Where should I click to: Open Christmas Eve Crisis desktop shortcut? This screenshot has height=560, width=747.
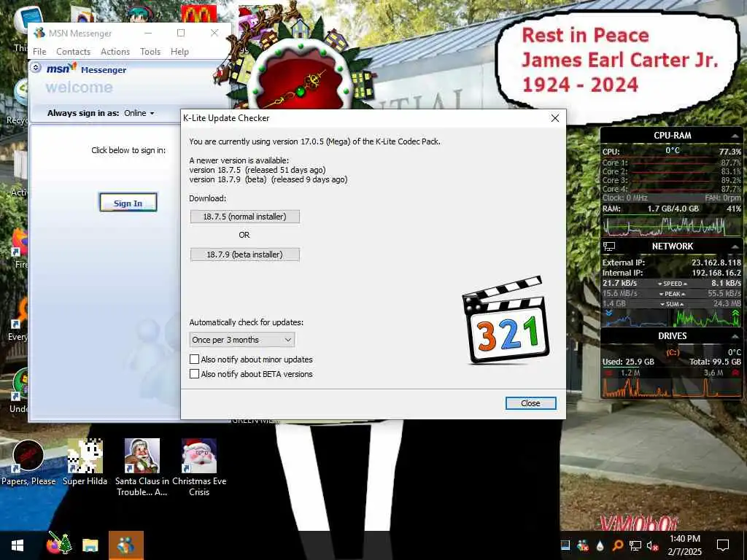click(199, 467)
